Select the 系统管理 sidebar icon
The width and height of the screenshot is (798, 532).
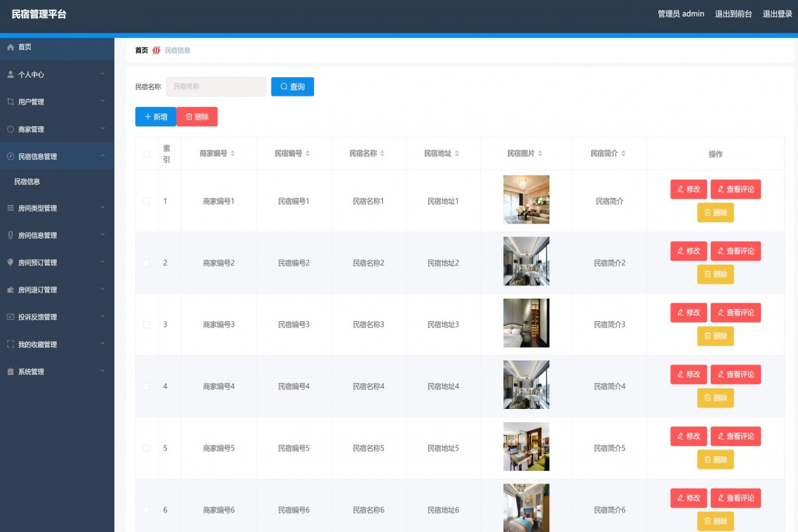tap(11, 371)
